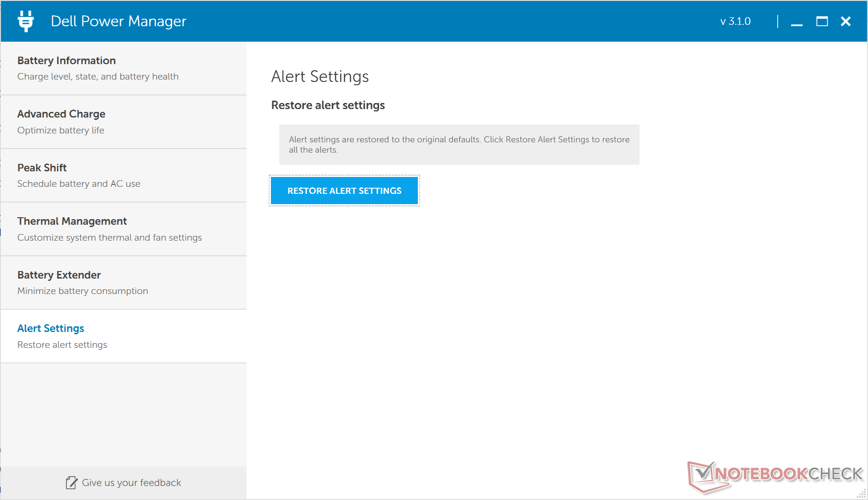Click 'Customize system thermal and fan settings' subtitle
The height and width of the screenshot is (500, 868).
click(109, 237)
